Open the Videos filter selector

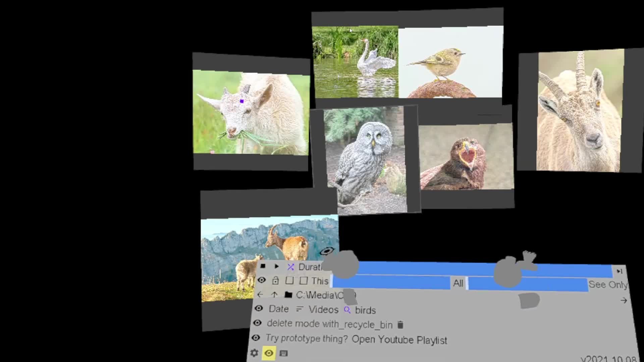click(323, 309)
